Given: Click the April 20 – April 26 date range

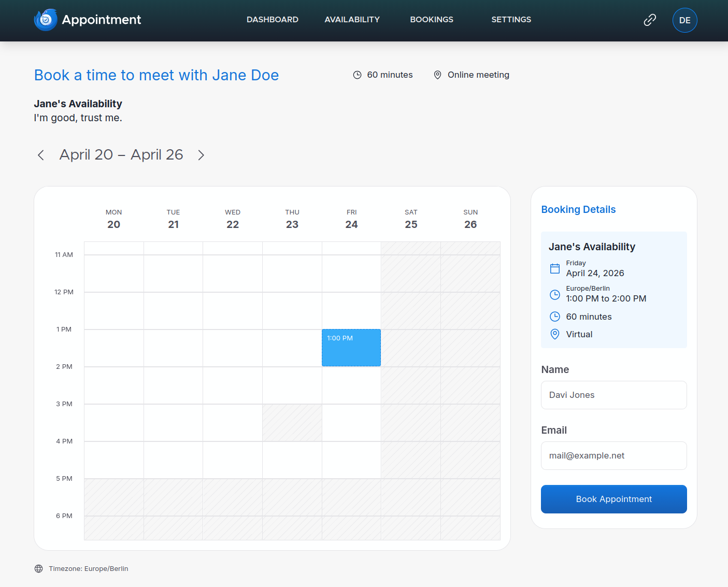Looking at the screenshot, I should [121, 154].
